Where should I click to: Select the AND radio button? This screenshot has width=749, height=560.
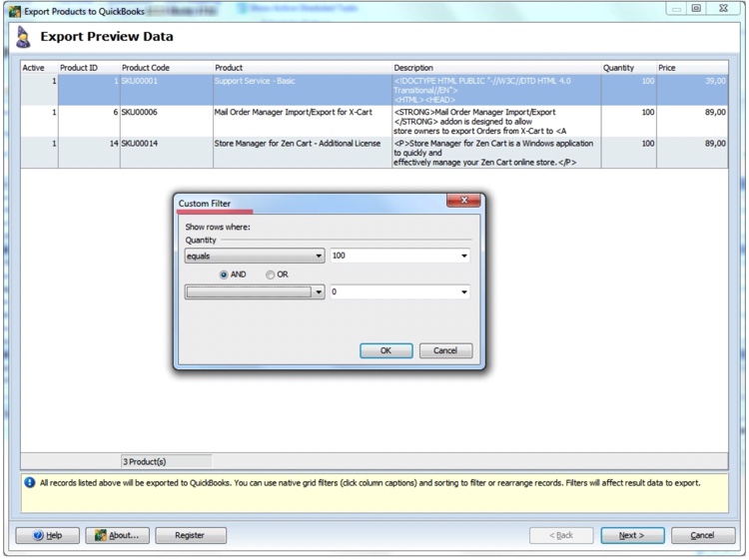point(223,275)
